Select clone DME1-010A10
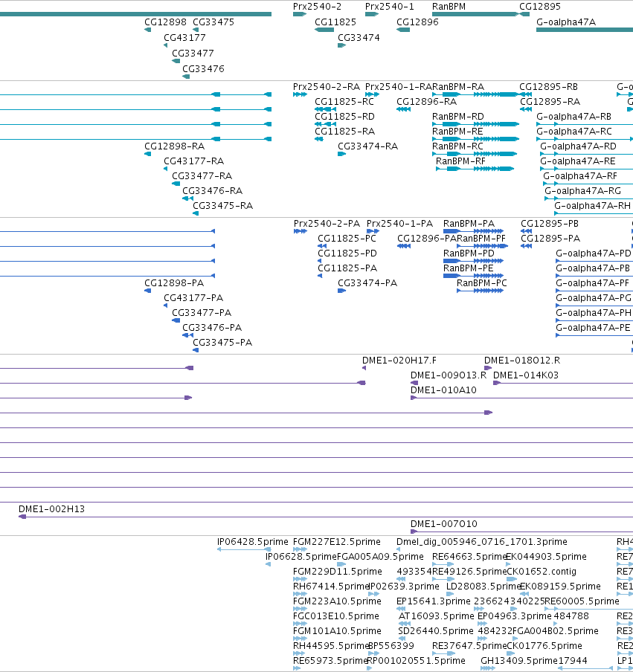This screenshot has height=672, width=633. point(443,390)
